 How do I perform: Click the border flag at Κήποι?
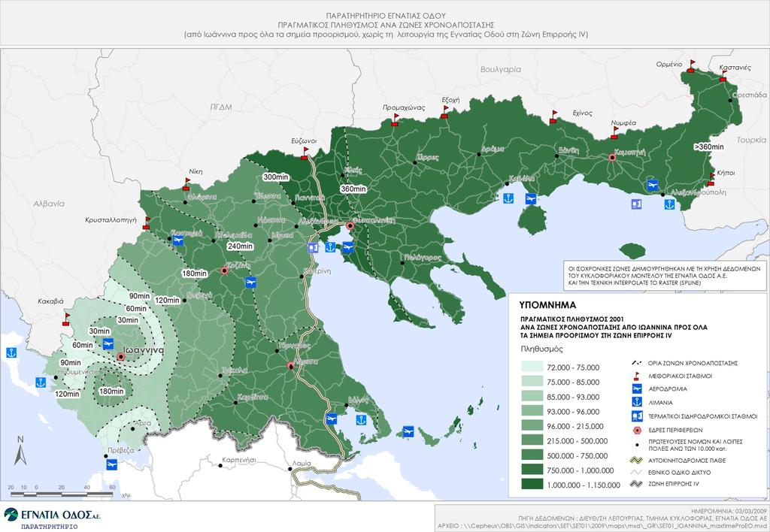coord(711,179)
